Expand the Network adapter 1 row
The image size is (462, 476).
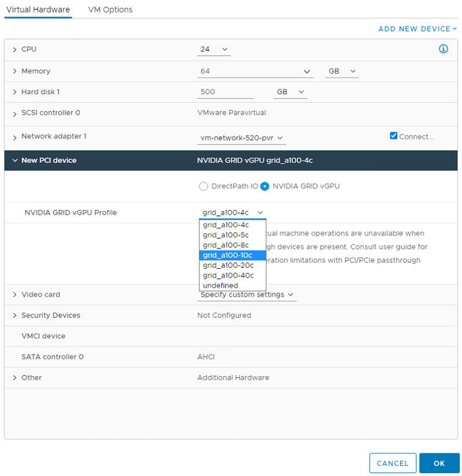(x=14, y=137)
